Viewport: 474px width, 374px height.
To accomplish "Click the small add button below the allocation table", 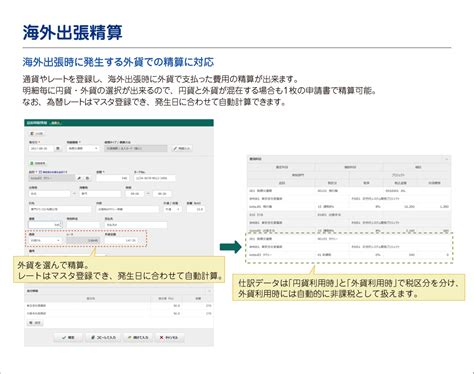I will [35, 323].
